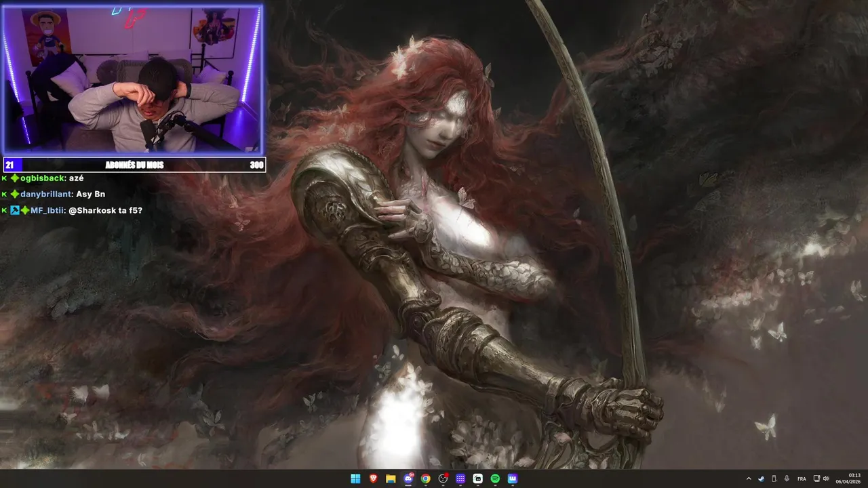The height and width of the screenshot is (488, 868).
Task: Click the danybrillant chat message
Action: click(54, 194)
